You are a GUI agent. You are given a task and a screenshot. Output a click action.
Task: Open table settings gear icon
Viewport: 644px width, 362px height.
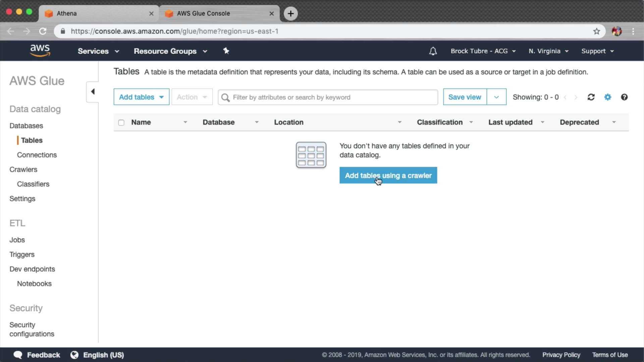pos(607,97)
